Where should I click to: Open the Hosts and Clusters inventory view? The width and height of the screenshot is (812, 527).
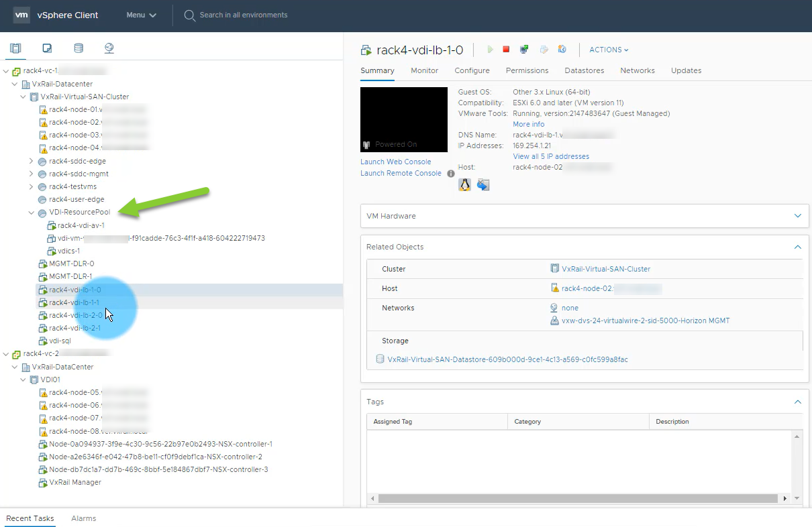(15, 48)
